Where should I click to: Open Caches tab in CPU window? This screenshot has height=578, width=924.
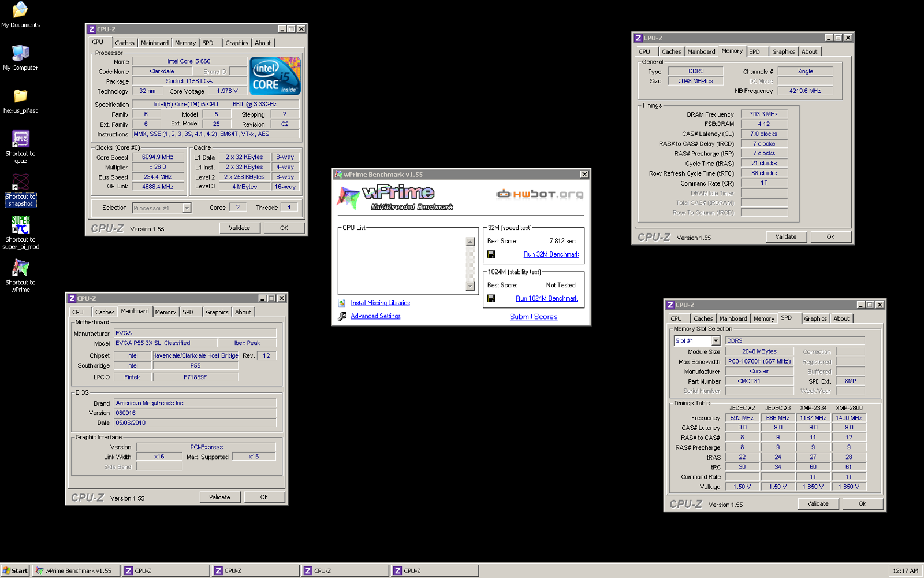pyautogui.click(x=124, y=43)
